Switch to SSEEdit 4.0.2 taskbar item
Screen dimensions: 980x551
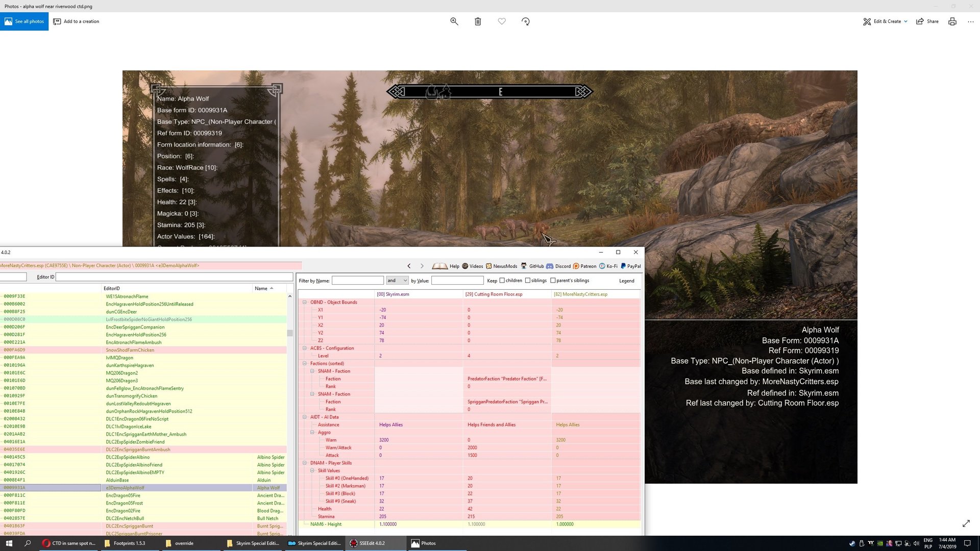tap(376, 543)
